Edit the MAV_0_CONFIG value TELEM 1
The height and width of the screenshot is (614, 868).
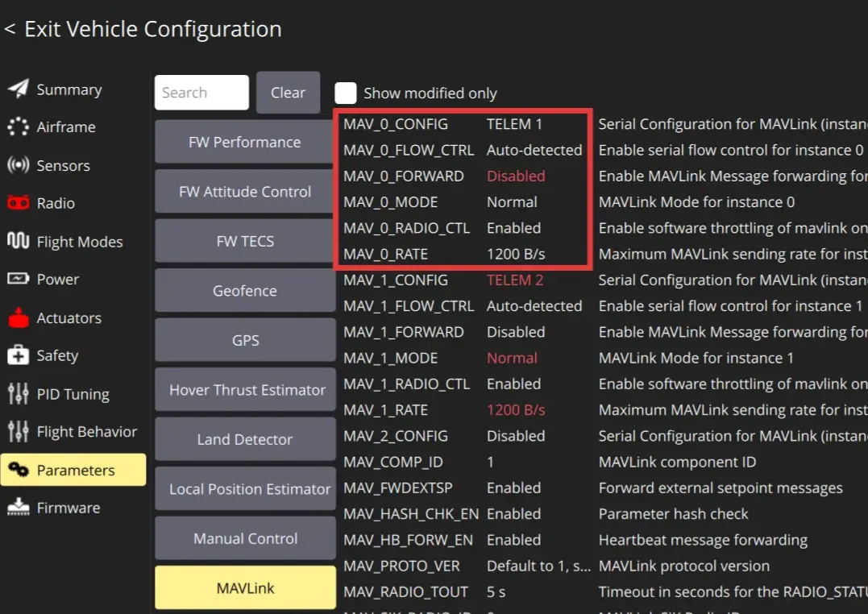pyautogui.click(x=514, y=124)
